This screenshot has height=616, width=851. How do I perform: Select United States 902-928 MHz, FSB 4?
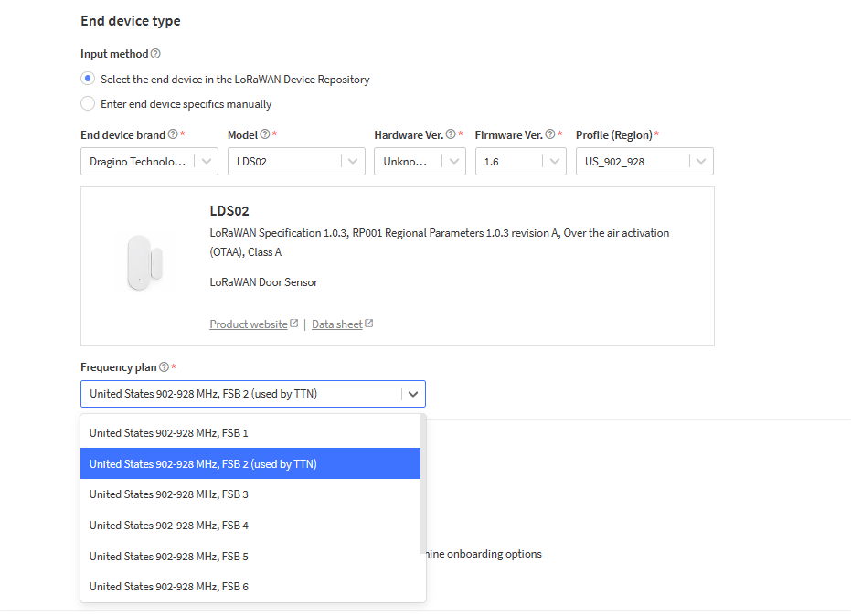pyautogui.click(x=250, y=526)
